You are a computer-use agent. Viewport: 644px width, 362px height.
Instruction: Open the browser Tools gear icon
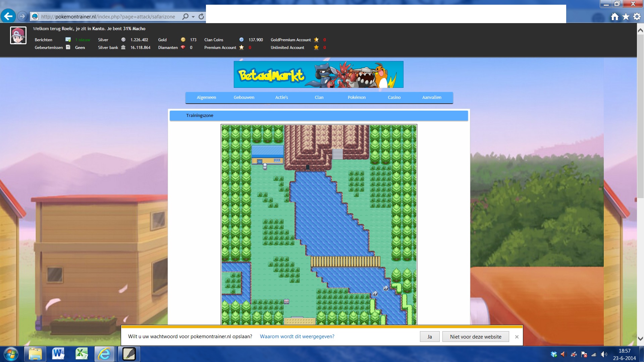coord(637,16)
